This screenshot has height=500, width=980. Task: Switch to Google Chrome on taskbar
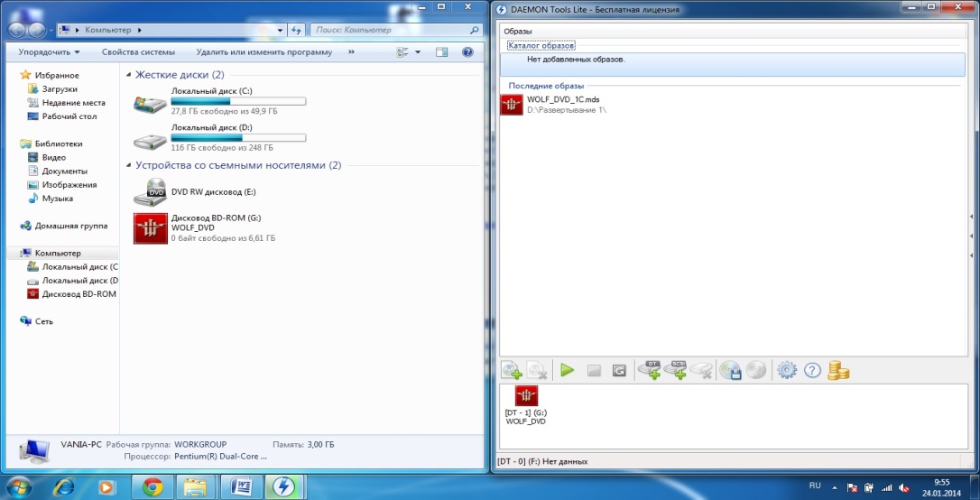pos(153,486)
